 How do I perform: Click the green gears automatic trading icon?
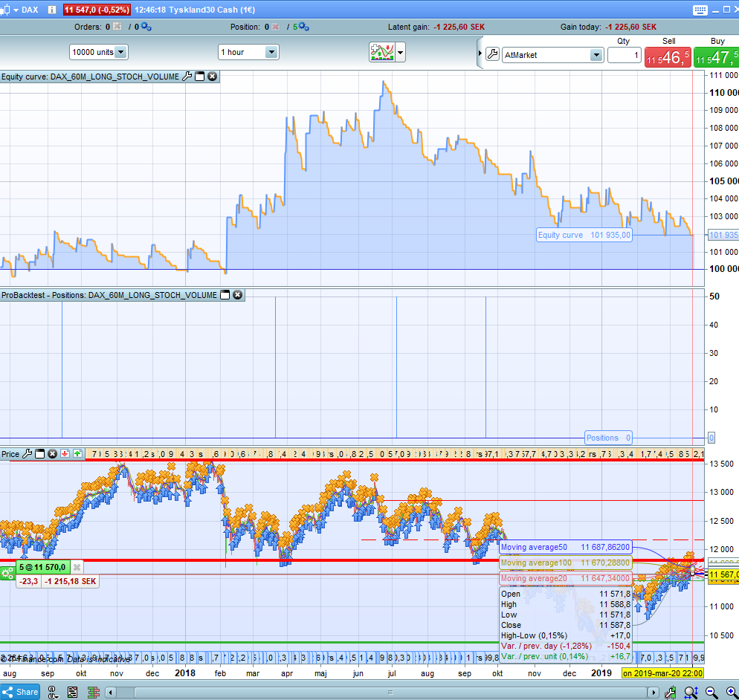tap(7, 572)
